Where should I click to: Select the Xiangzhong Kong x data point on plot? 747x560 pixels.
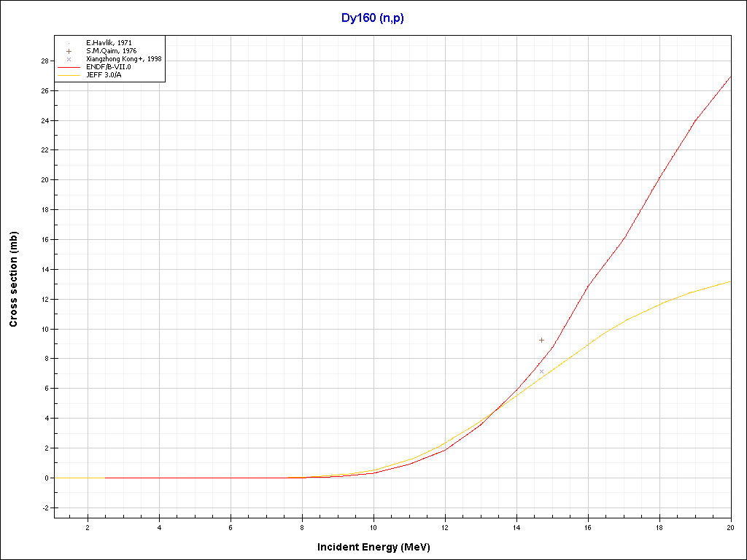541,371
